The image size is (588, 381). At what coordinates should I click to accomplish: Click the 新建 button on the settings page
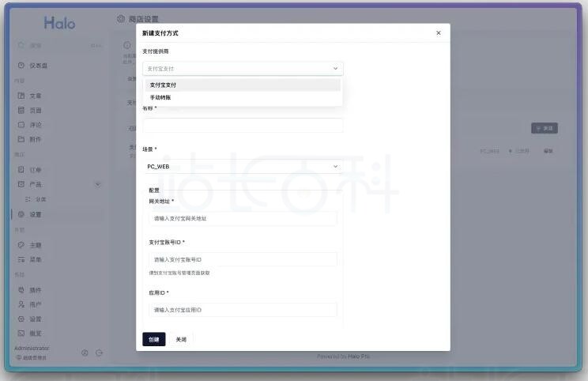point(545,128)
